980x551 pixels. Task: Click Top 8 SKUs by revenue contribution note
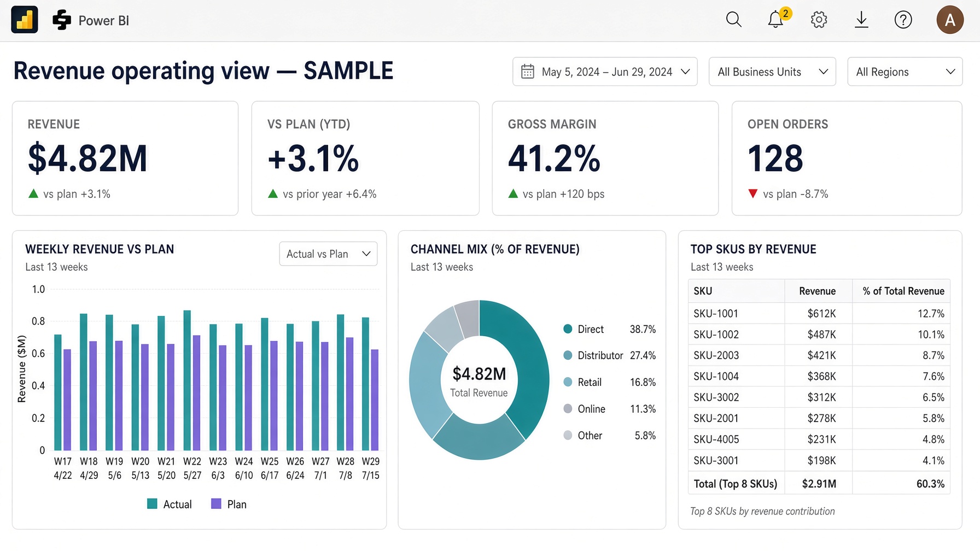point(762,511)
